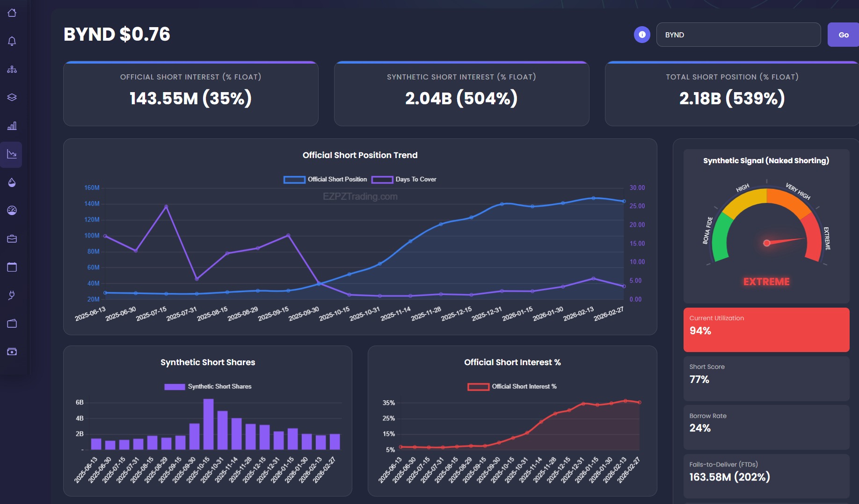Toggle Synthetic Short Shares legend item
Image resolution: width=859 pixels, height=504 pixels.
coord(208,387)
